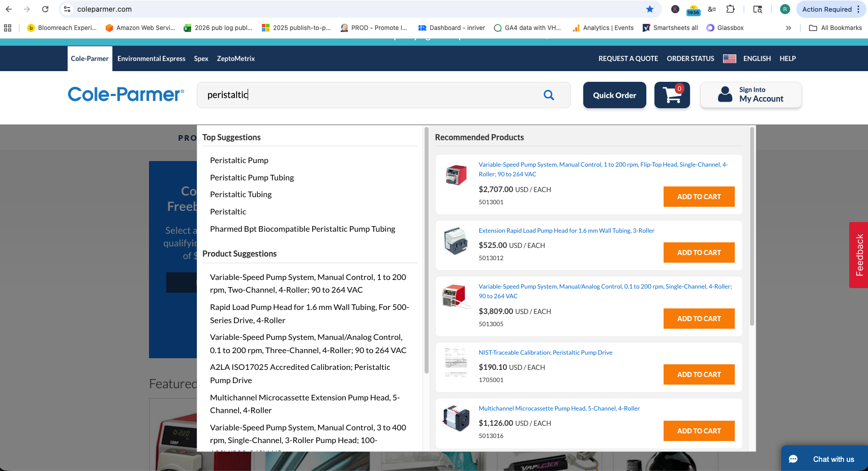This screenshot has height=471, width=868.
Task: Open the Chat with us widget
Action: pyautogui.click(x=824, y=459)
